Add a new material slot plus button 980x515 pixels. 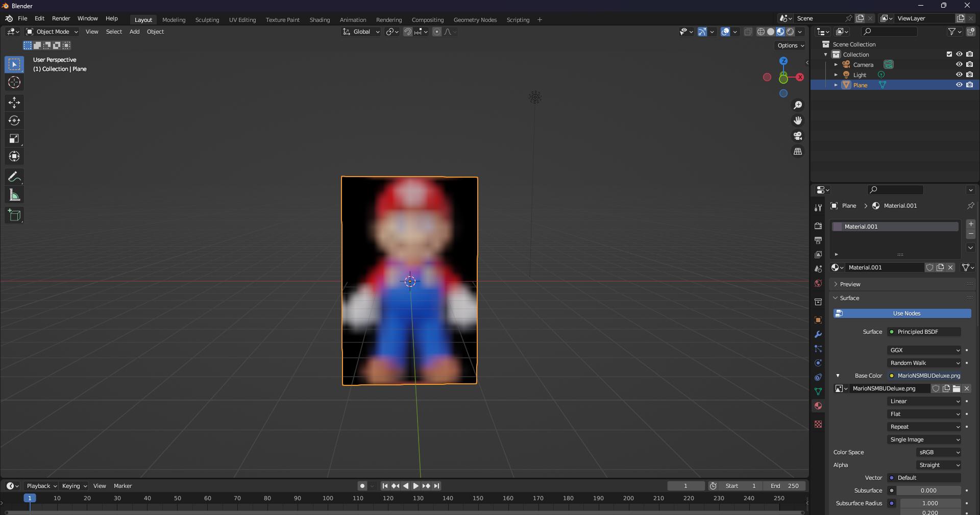click(x=971, y=224)
